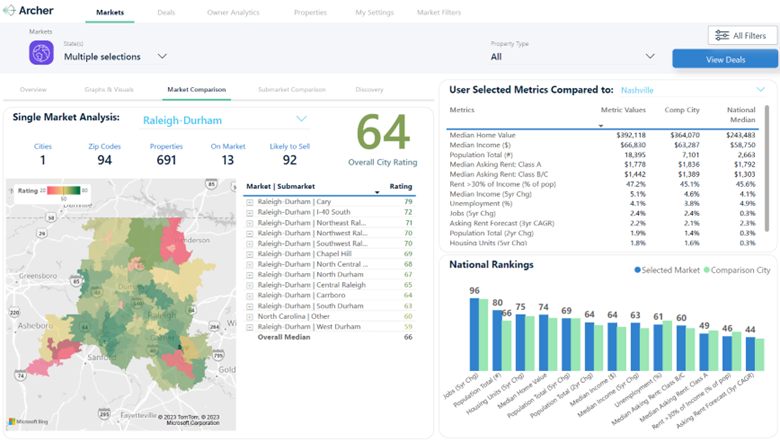Open the Submarket Comparison sub-tab
This screenshot has height=442, width=780.
click(x=292, y=89)
